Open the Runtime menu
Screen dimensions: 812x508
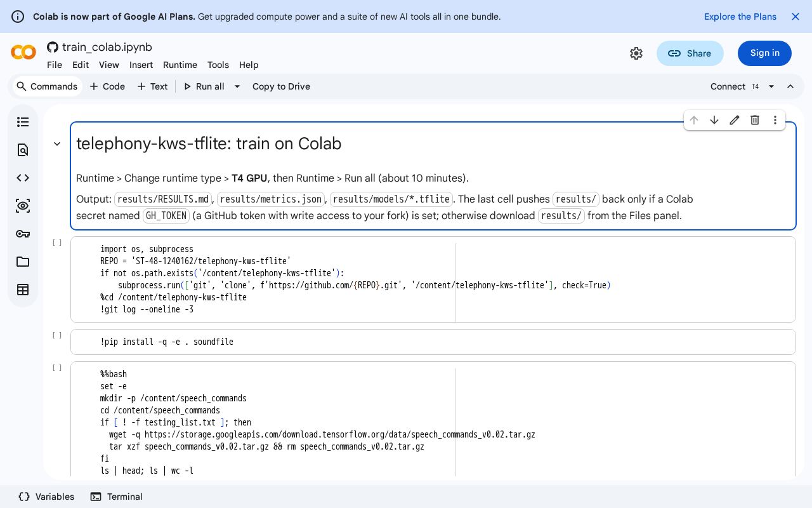[180, 65]
